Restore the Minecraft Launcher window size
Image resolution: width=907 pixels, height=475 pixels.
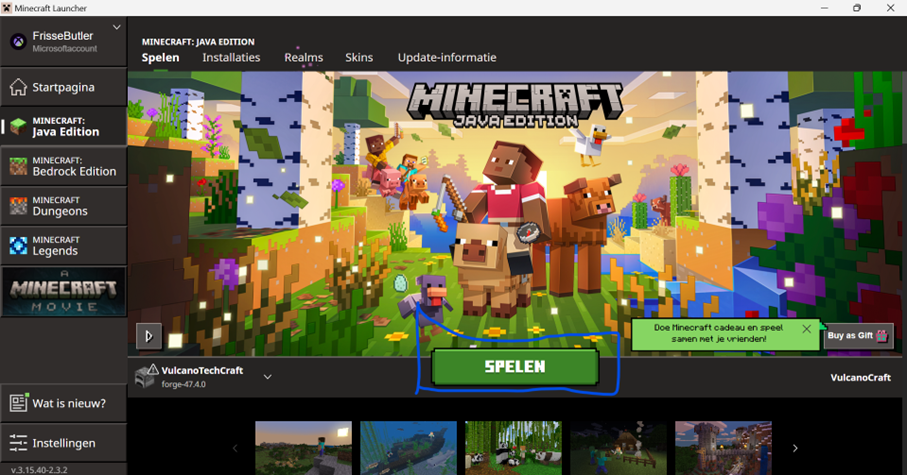coord(857,8)
